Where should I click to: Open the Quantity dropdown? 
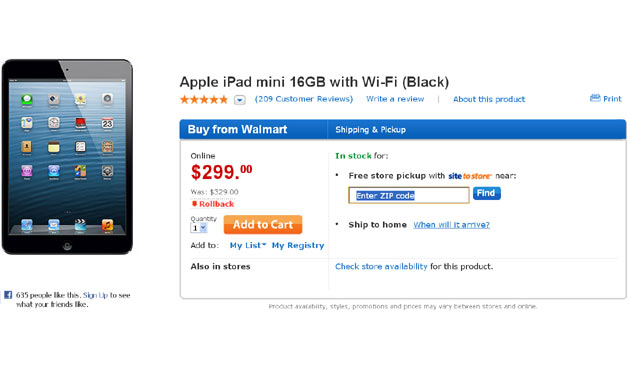click(198, 228)
